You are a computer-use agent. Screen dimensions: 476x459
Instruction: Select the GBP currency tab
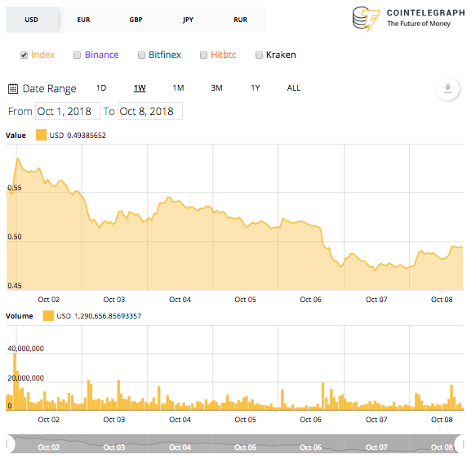136,20
